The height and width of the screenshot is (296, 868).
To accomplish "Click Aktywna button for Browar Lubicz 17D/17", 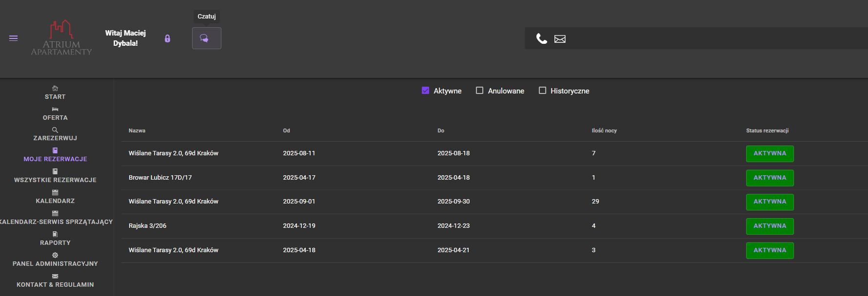I will pos(769,178).
